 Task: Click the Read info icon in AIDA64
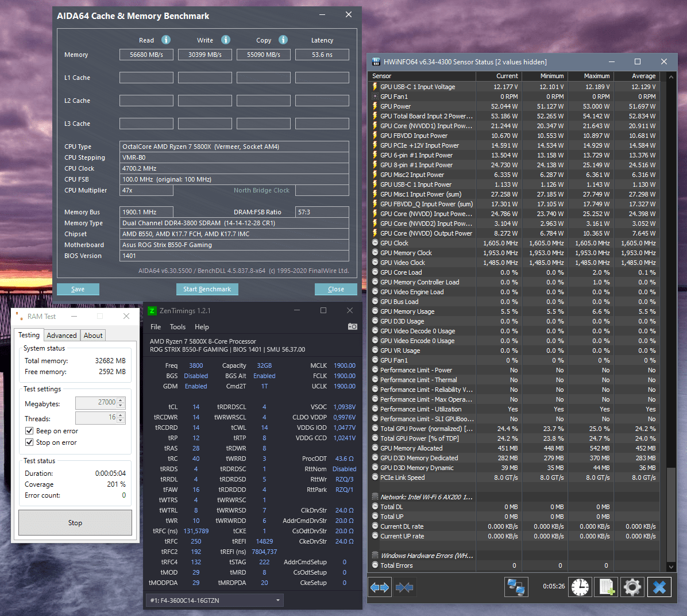pos(165,40)
